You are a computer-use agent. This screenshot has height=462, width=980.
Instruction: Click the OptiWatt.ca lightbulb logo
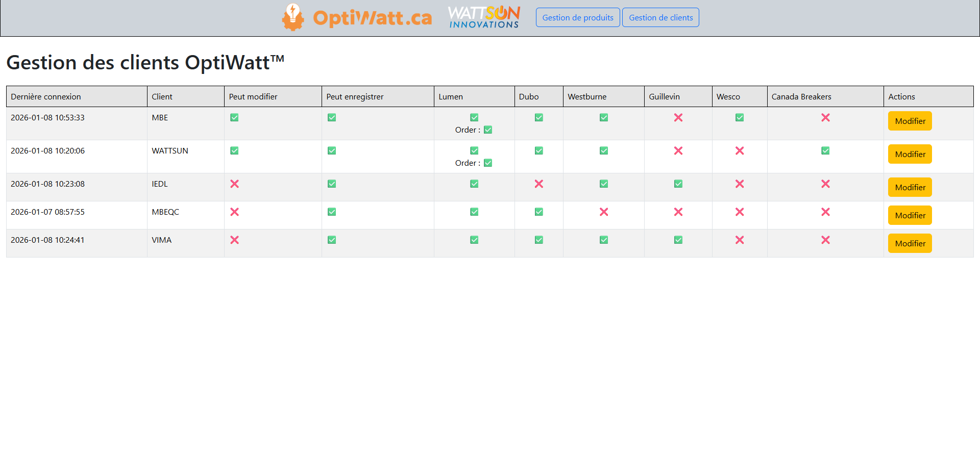293,17
